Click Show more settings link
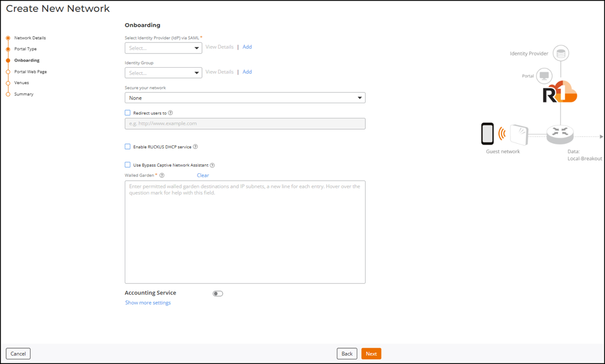Image resolution: width=605 pixels, height=364 pixels. 148,303
